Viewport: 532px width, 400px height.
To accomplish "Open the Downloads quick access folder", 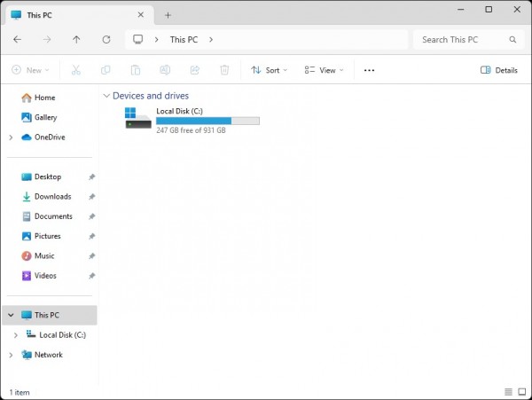I will point(50,196).
